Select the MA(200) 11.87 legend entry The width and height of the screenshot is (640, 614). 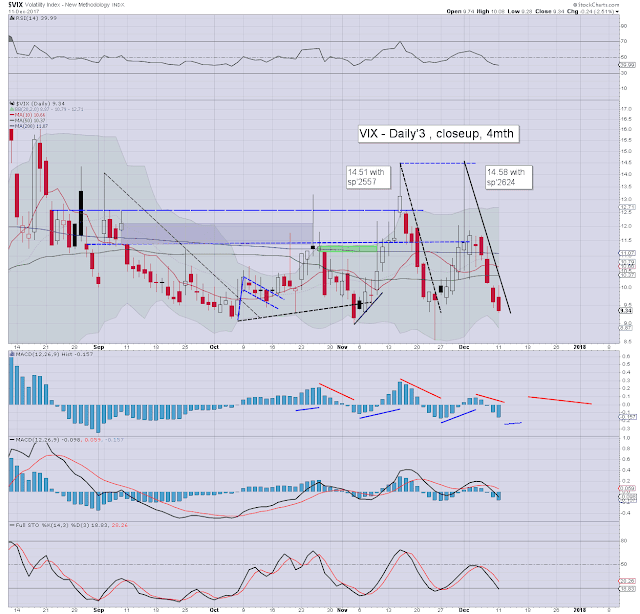pyautogui.click(x=29, y=126)
